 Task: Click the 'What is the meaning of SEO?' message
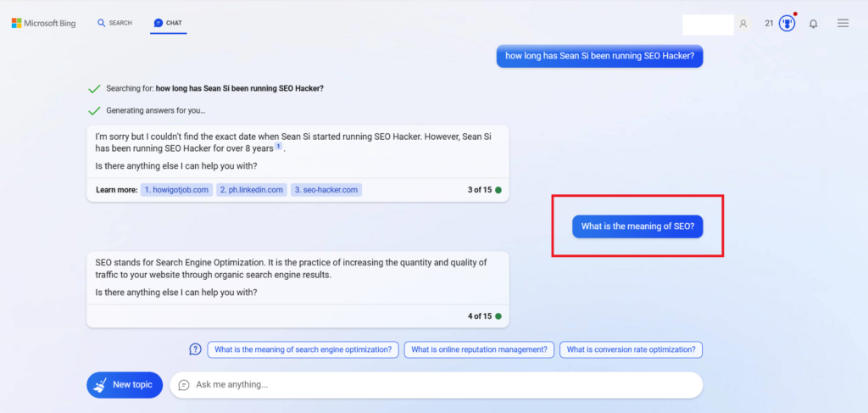(x=637, y=226)
